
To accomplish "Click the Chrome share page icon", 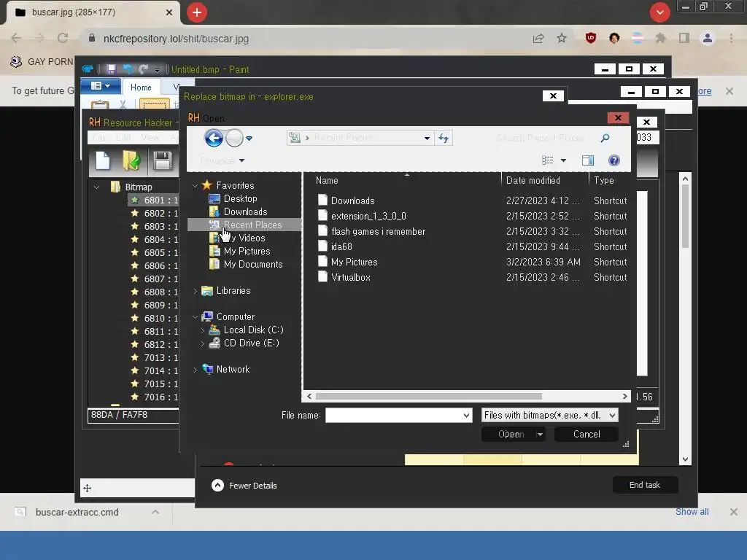I will 538,39.
